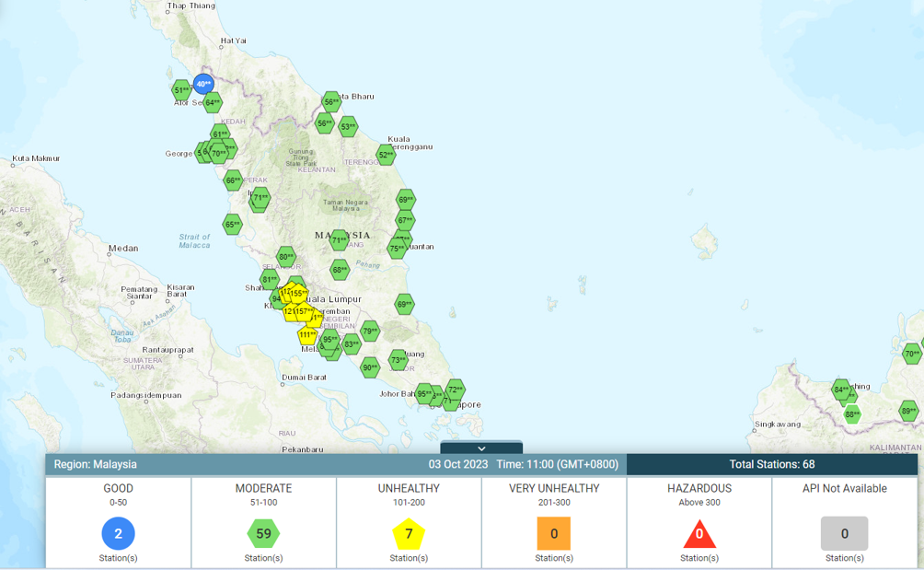Viewport: 924px width, 570px height.
Task: Select the green marker showing 89
Action: coord(908,411)
